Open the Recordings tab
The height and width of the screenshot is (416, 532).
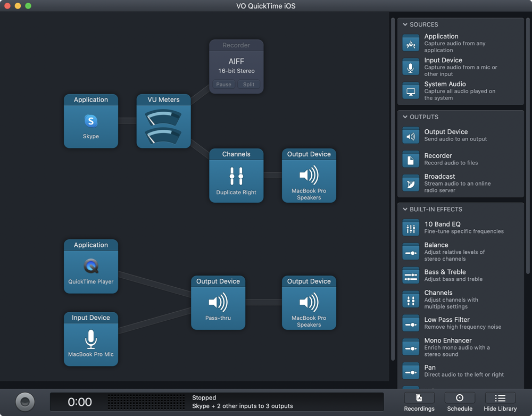[419, 402]
